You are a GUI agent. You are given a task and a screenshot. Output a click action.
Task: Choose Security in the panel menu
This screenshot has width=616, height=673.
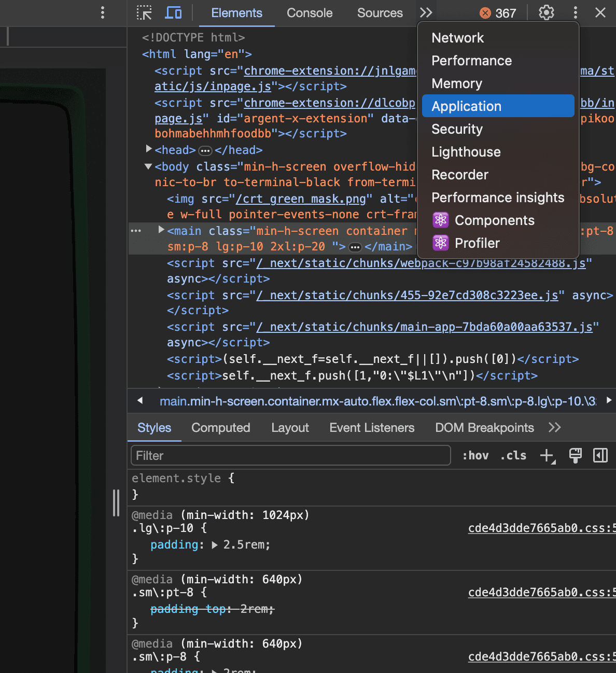coord(498,129)
